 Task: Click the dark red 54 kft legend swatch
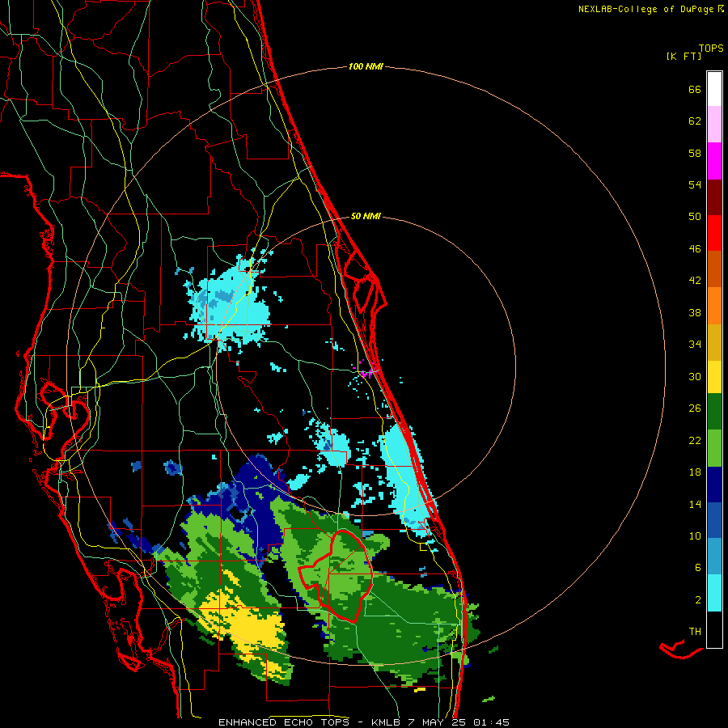tap(714, 197)
